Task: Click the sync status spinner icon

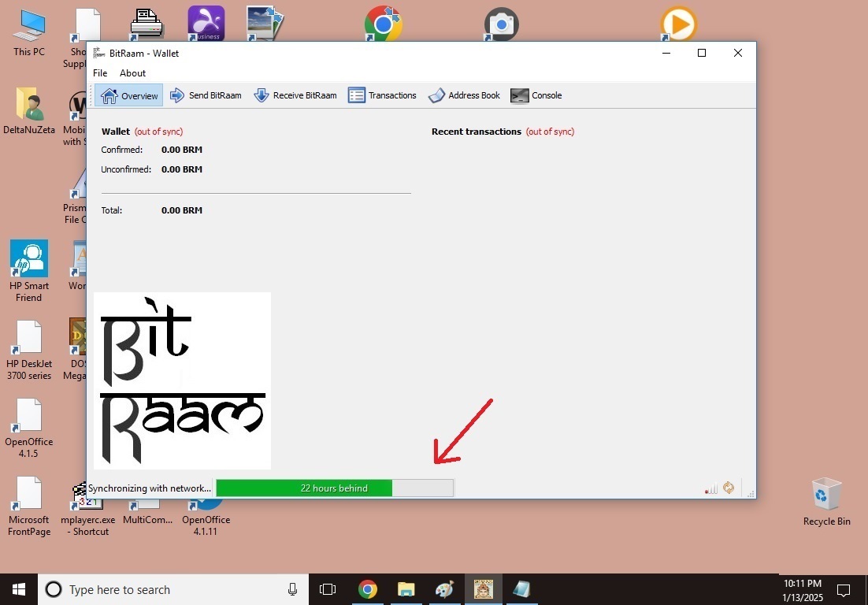Action: tap(729, 488)
